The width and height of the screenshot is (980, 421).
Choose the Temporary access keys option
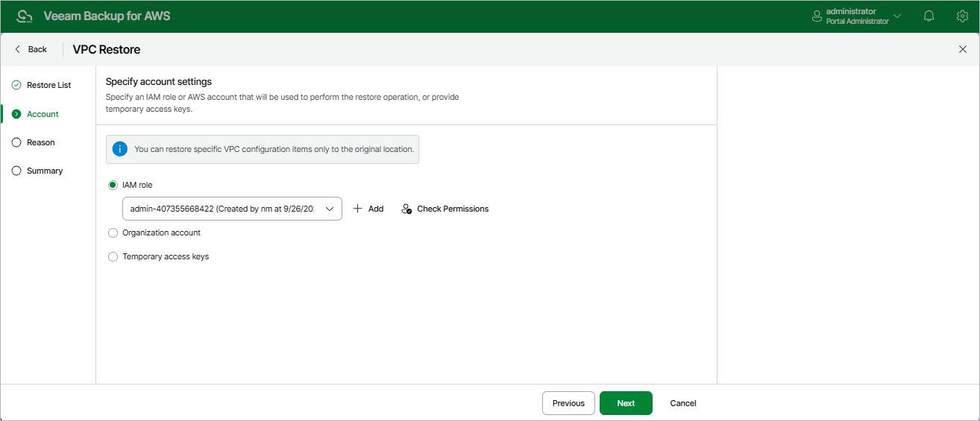tap(113, 256)
